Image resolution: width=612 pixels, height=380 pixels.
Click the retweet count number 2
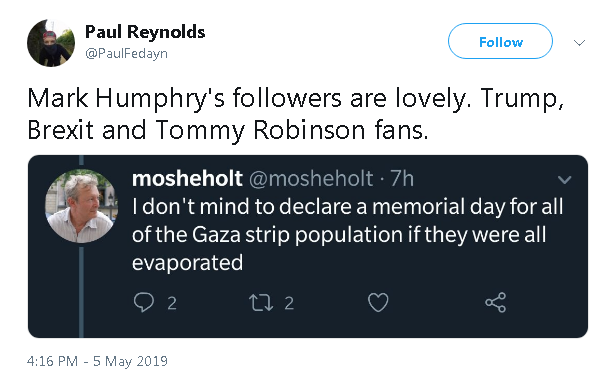(x=289, y=303)
